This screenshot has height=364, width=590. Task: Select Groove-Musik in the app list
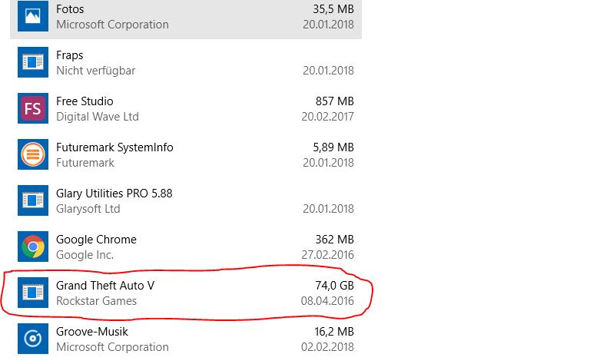(92, 332)
